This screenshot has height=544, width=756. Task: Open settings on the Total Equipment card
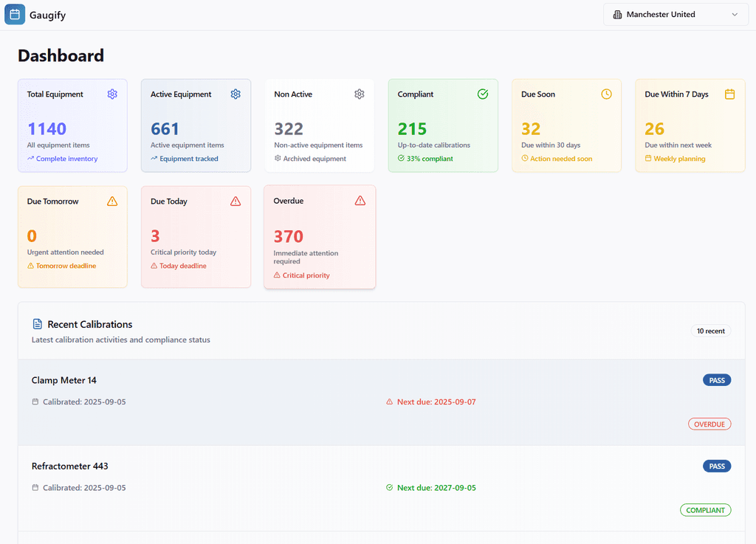pyautogui.click(x=112, y=94)
